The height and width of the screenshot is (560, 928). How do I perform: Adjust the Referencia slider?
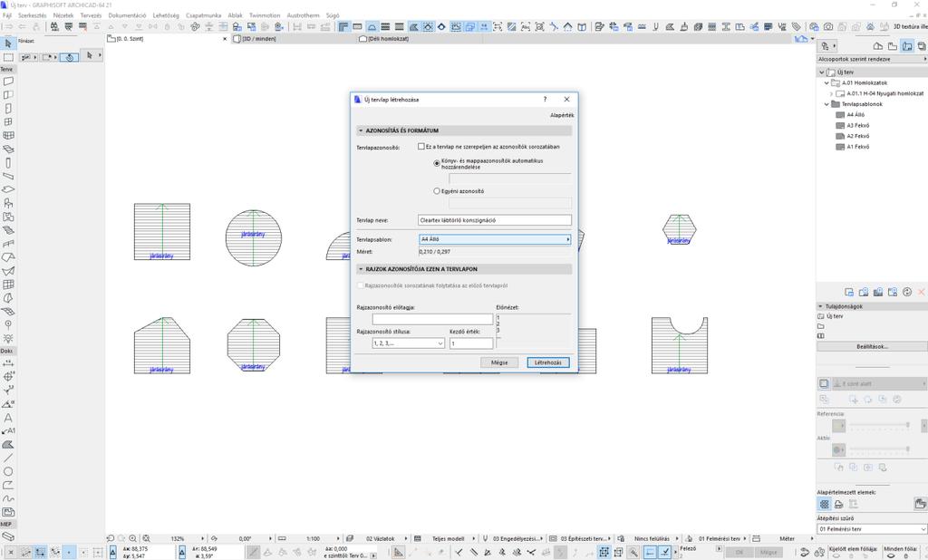(880, 425)
